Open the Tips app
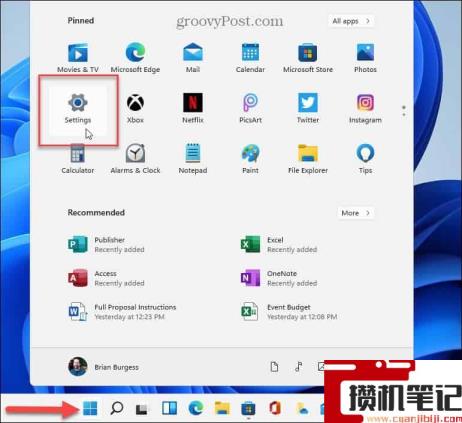The height and width of the screenshot is (423, 462). tap(365, 159)
